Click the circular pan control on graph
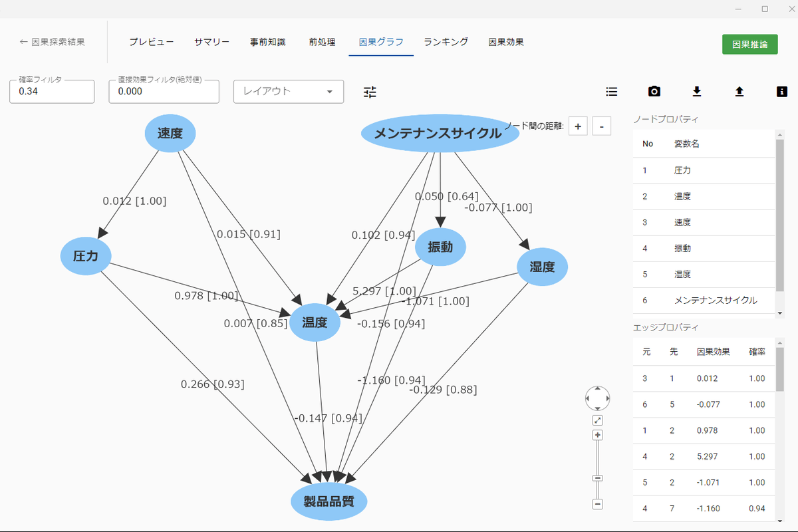 597,398
